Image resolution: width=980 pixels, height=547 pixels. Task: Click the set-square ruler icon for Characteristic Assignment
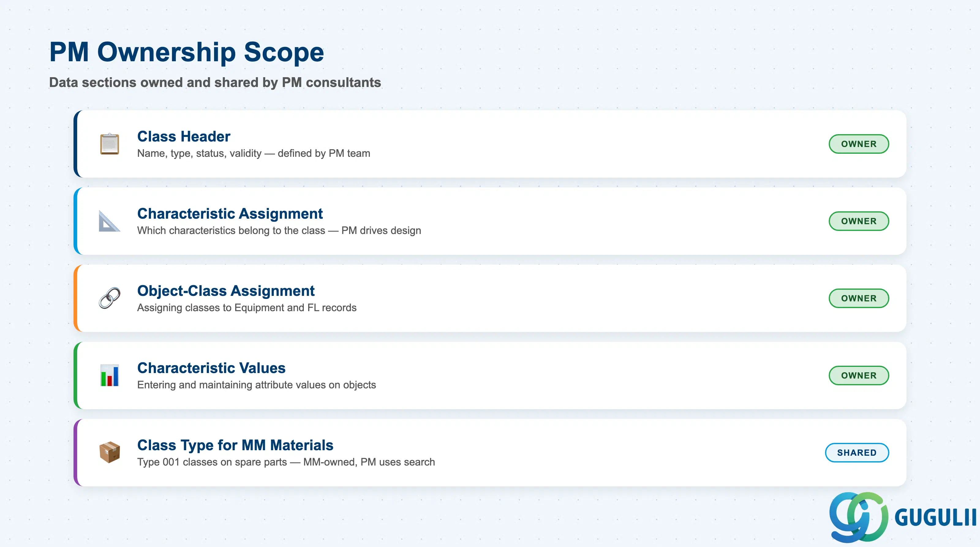110,221
